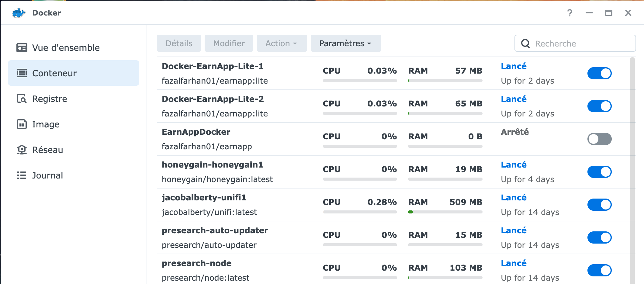Viewport: 644px width, 284px height.
Task: Click the Réseau network icon
Action: coord(22,150)
